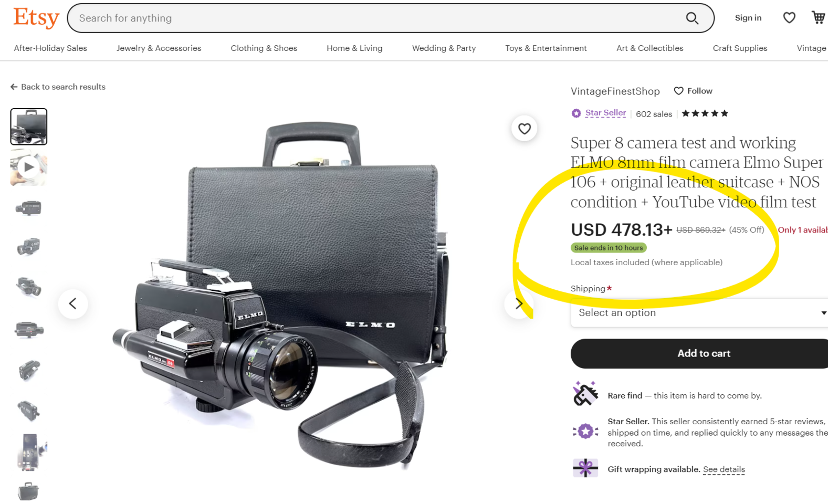Go to next product image arrow
The height and width of the screenshot is (504, 828).
[519, 303]
